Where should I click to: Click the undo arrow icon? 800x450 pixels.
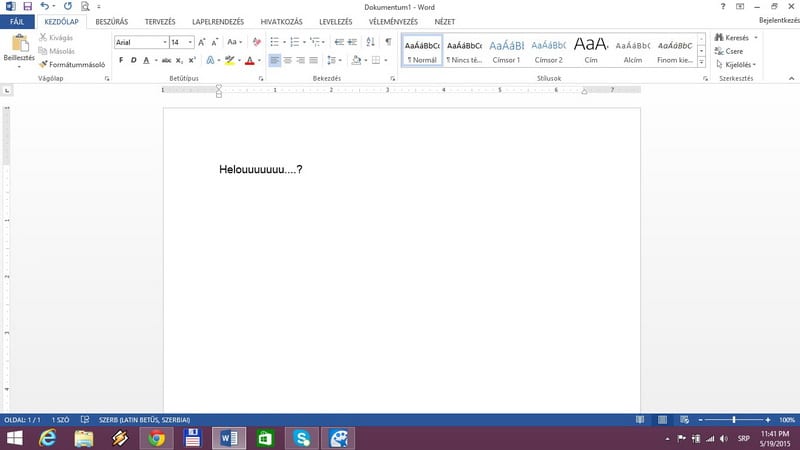[x=45, y=6]
